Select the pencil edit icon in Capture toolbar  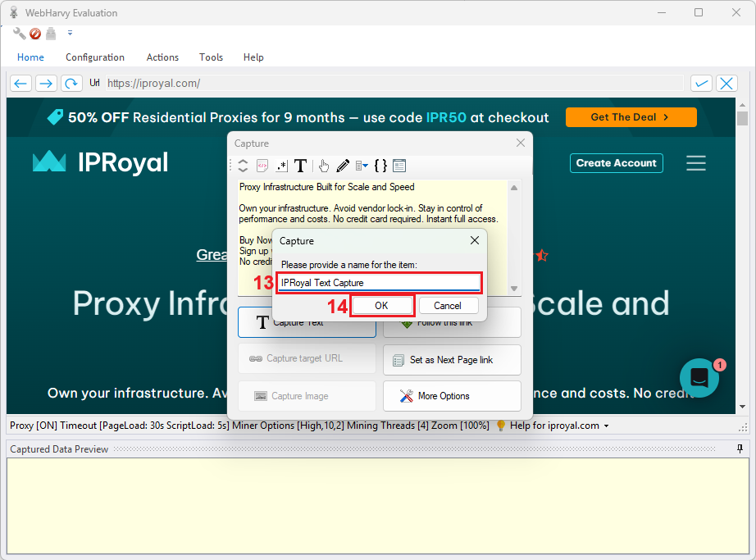(x=343, y=166)
